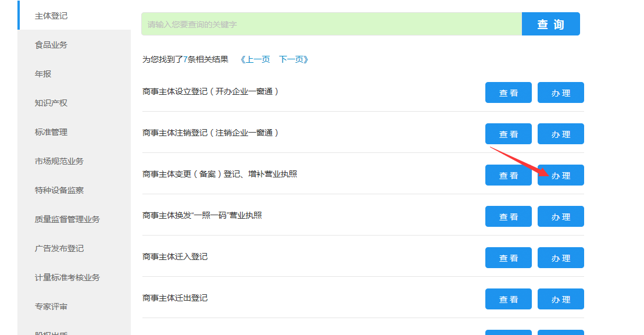Go to next page via 下一页
644x335 pixels.
[294, 59]
